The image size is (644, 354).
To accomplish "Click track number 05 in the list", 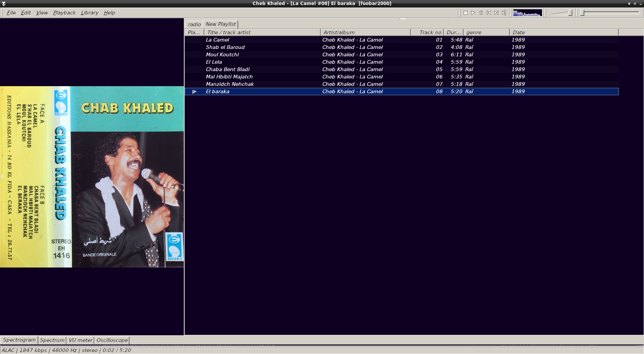I will 439,69.
